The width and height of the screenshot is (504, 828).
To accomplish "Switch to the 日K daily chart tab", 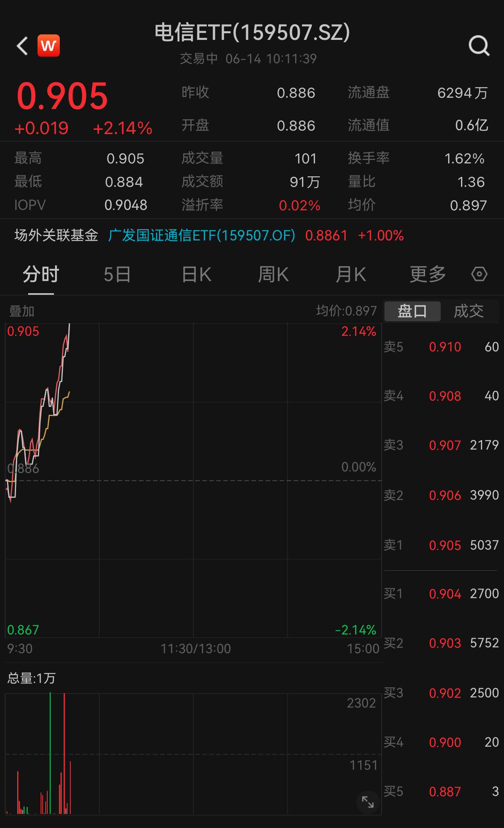I will (196, 274).
